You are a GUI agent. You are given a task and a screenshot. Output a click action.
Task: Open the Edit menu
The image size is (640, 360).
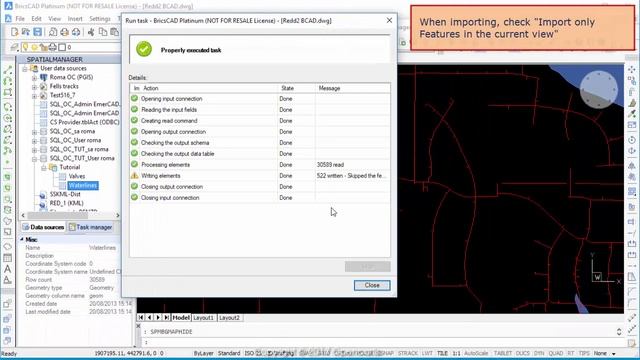coord(36,19)
